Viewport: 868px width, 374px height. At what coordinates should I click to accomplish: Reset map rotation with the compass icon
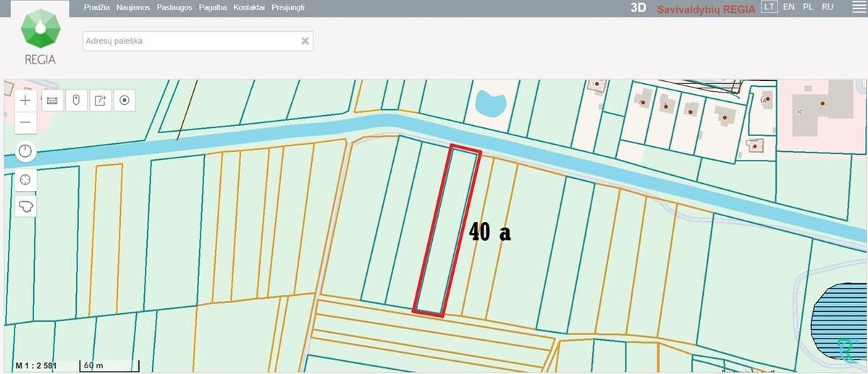[x=25, y=151]
